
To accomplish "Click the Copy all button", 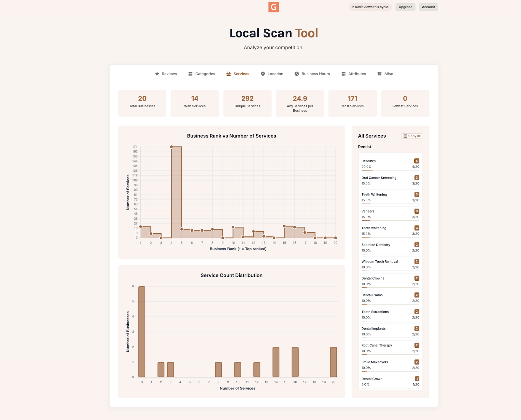I will [x=412, y=136].
